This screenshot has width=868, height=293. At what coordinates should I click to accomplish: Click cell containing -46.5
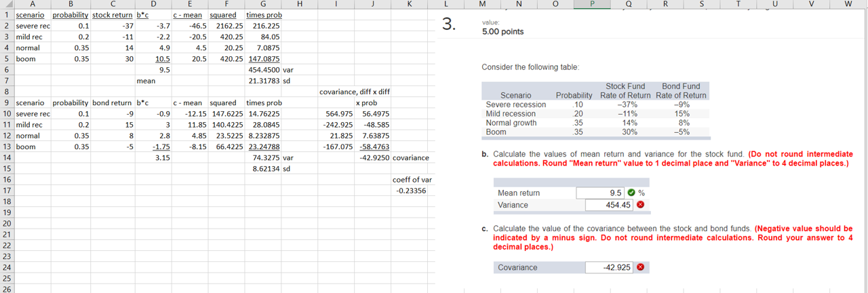tap(191, 26)
